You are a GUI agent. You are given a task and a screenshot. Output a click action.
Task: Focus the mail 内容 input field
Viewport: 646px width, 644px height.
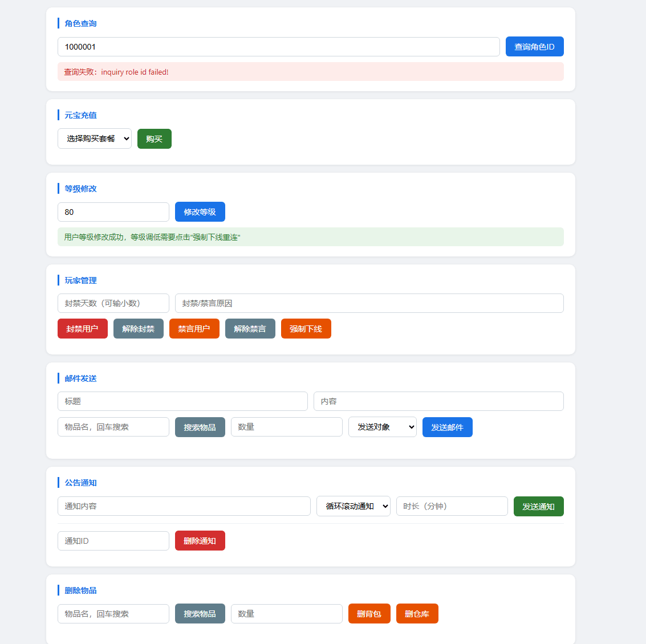click(438, 401)
